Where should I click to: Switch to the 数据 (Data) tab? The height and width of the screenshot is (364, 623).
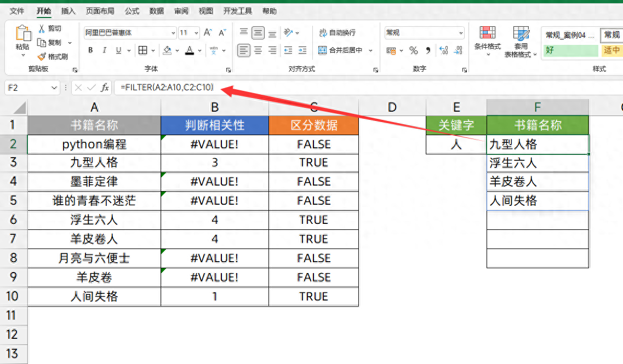tap(157, 11)
